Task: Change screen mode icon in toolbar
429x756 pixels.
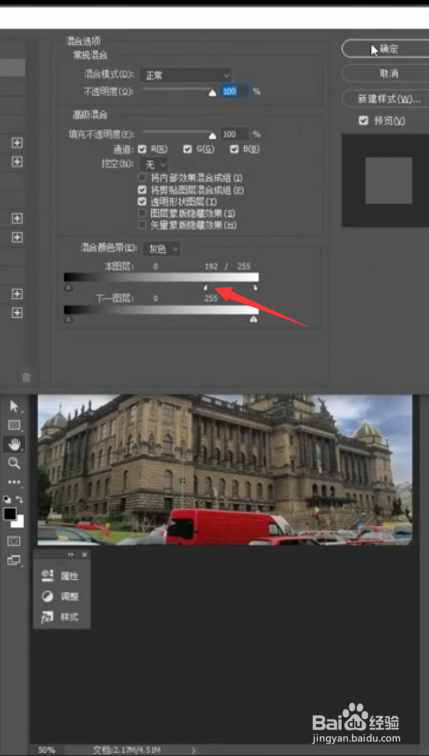Action: click(x=14, y=560)
